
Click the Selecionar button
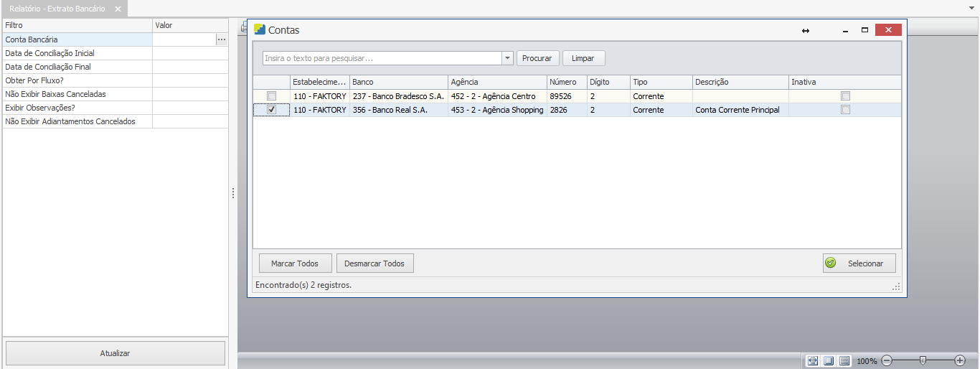(859, 263)
